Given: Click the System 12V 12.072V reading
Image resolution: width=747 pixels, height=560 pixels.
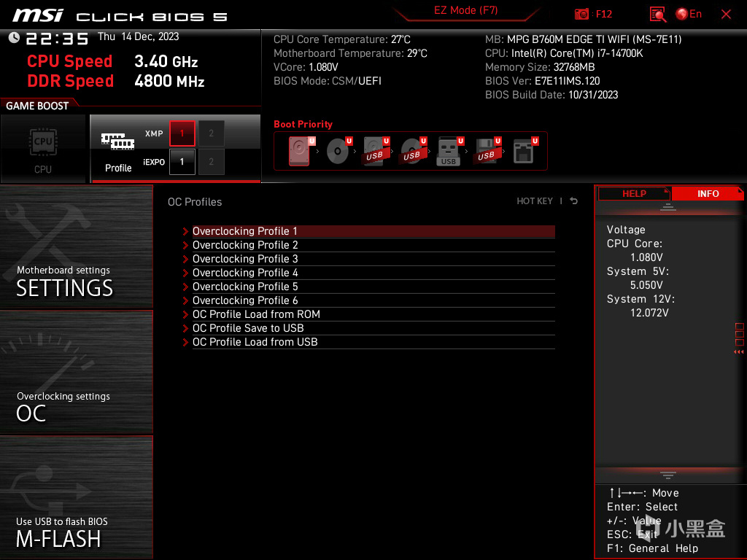Looking at the screenshot, I should click(649, 313).
